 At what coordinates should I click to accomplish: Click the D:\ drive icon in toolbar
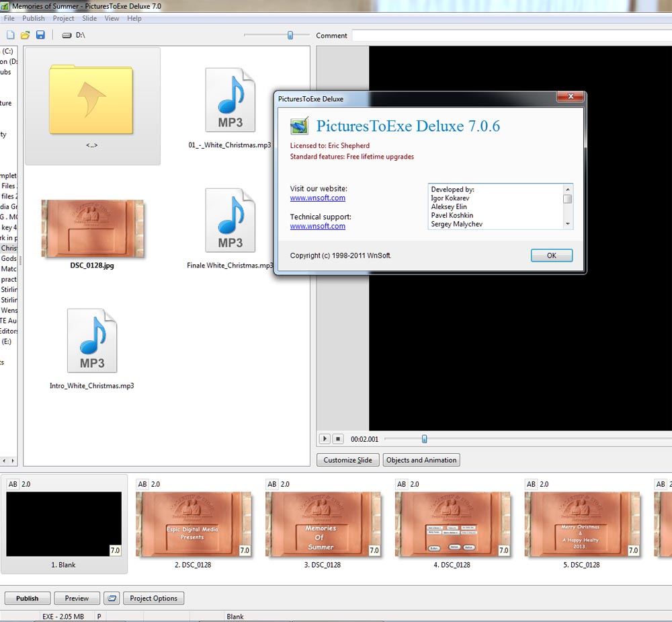coord(67,35)
